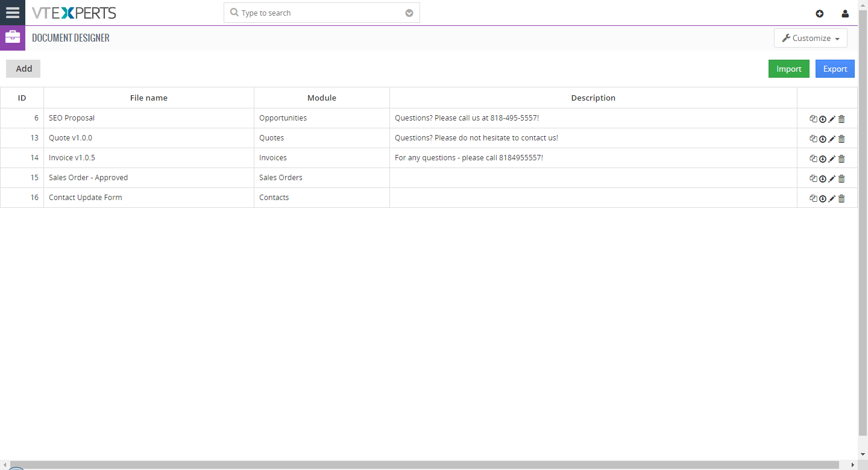
Task: Delete Sales Order - Approved via trash icon
Action: (x=841, y=178)
